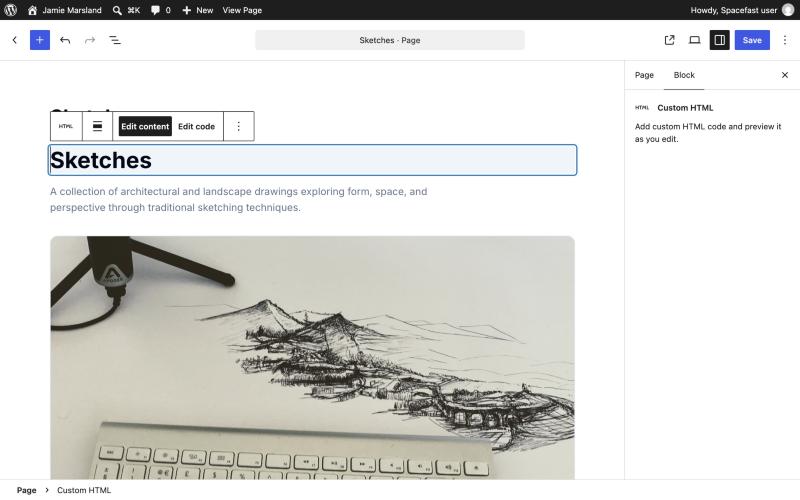Click Edit code in block toolbar
Screen dimensions: 800x500
click(x=196, y=126)
